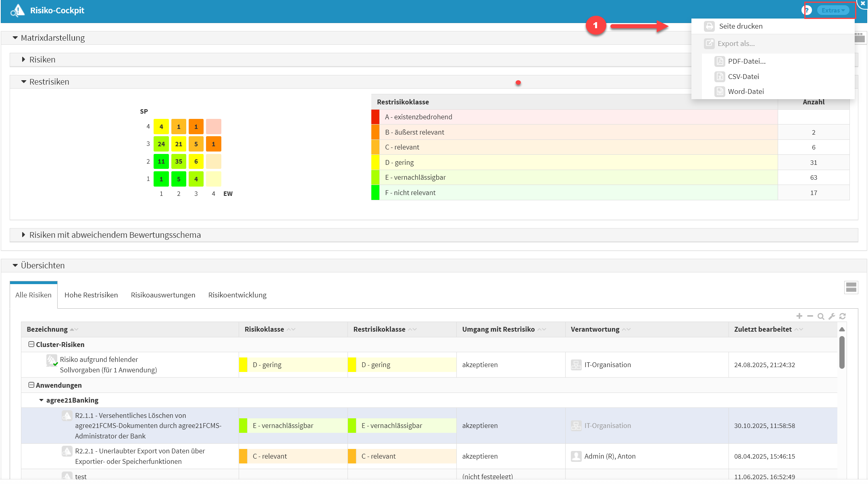Select Seite drucken menu entry

[x=740, y=26]
